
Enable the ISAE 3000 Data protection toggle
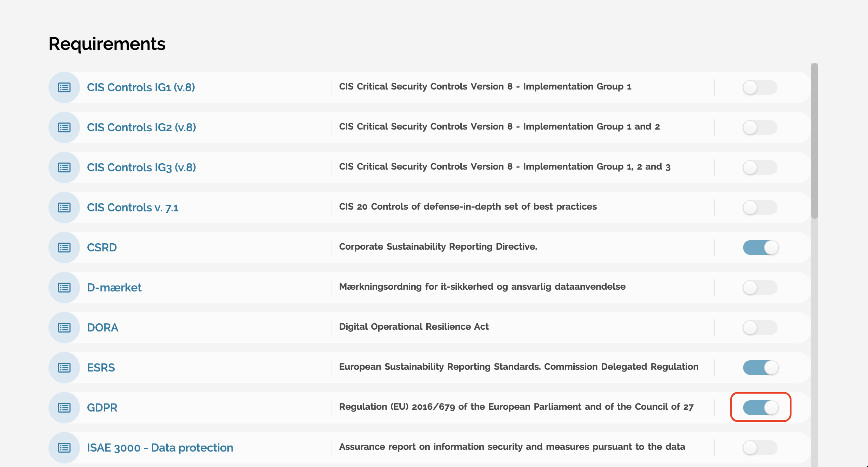pyautogui.click(x=760, y=448)
